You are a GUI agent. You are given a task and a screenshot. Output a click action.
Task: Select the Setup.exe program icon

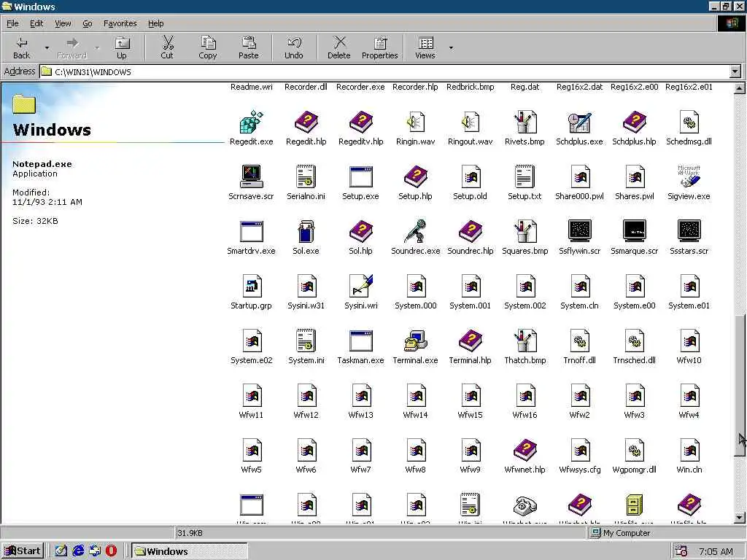pos(360,177)
